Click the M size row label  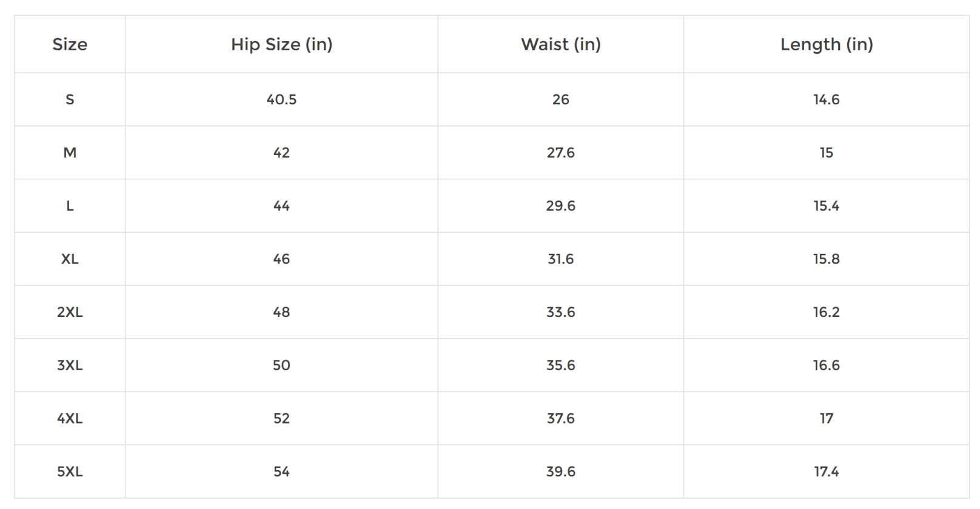pos(70,153)
